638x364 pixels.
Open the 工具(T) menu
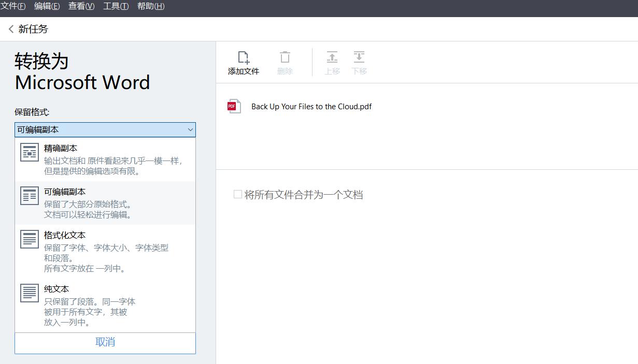tap(116, 6)
